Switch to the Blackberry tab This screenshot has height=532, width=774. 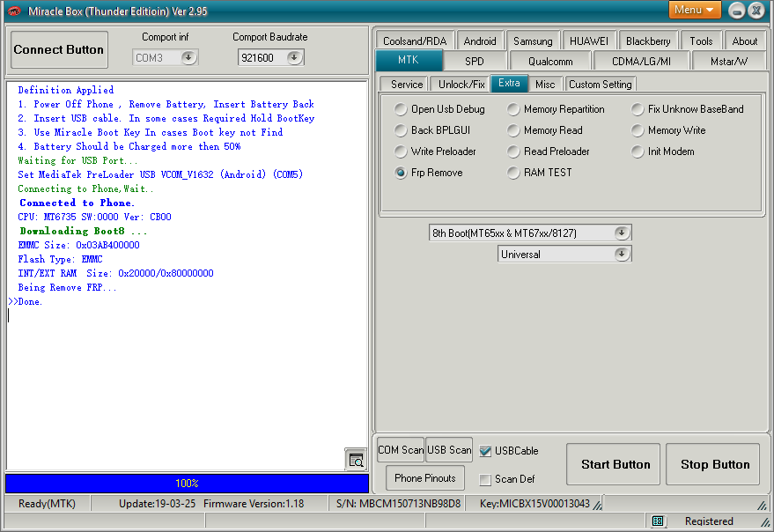(x=648, y=41)
